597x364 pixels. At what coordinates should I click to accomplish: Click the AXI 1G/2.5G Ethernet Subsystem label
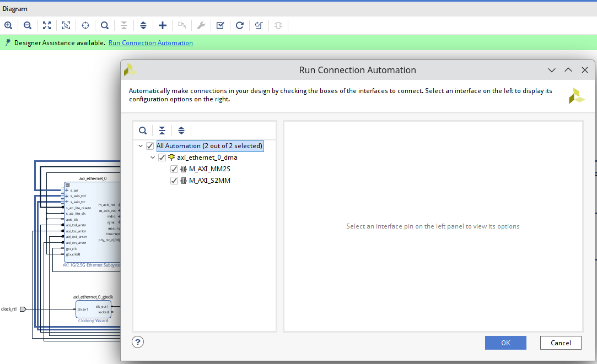tap(92, 265)
